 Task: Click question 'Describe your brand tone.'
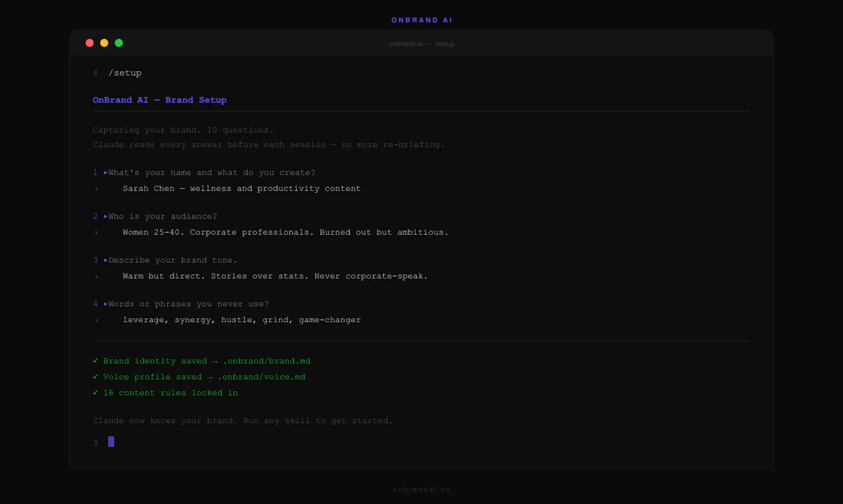[x=173, y=260]
